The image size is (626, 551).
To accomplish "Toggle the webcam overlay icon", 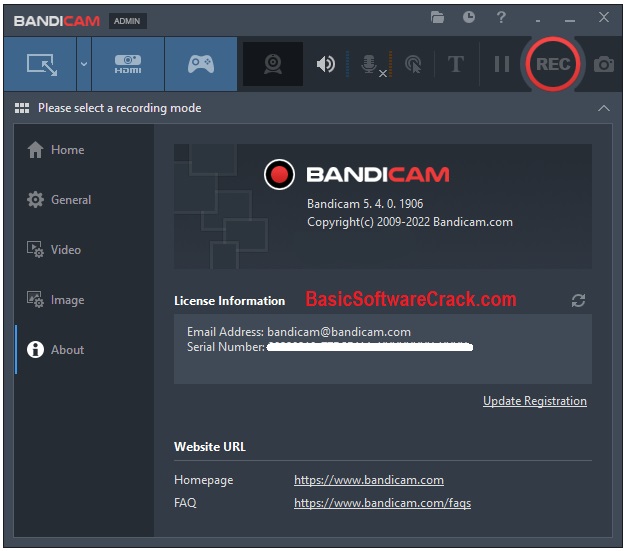I will point(273,64).
